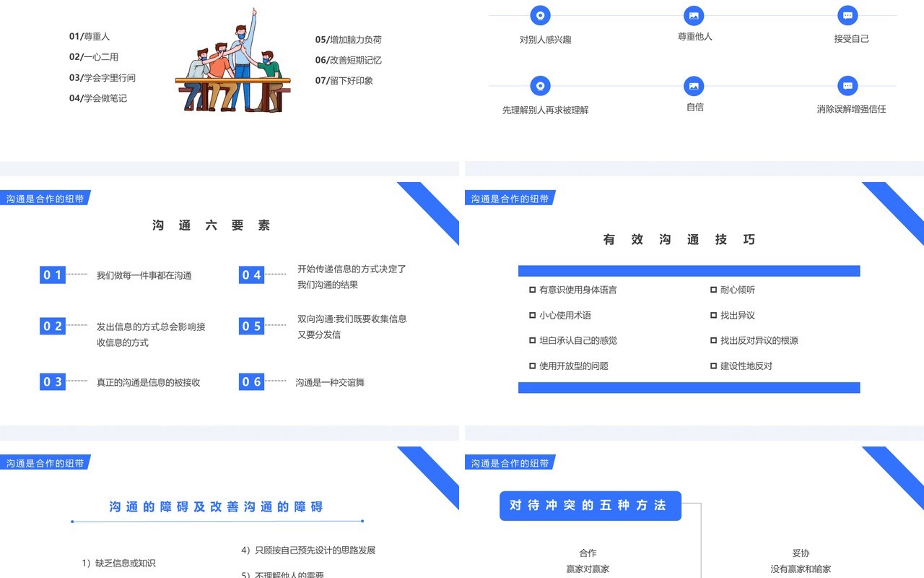
Task: Click the blue 03 number badge
Action: 53,381
